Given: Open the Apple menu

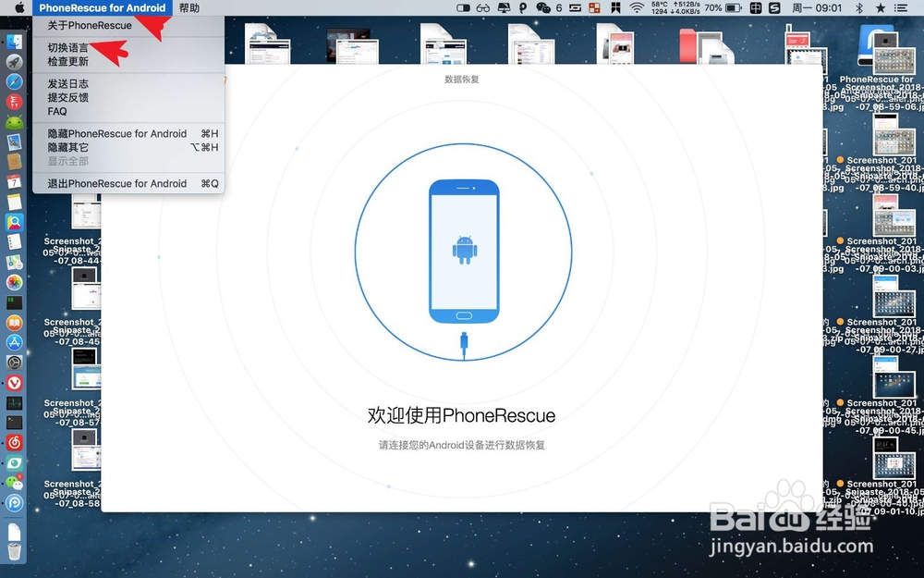Looking at the screenshot, I should point(19,7).
